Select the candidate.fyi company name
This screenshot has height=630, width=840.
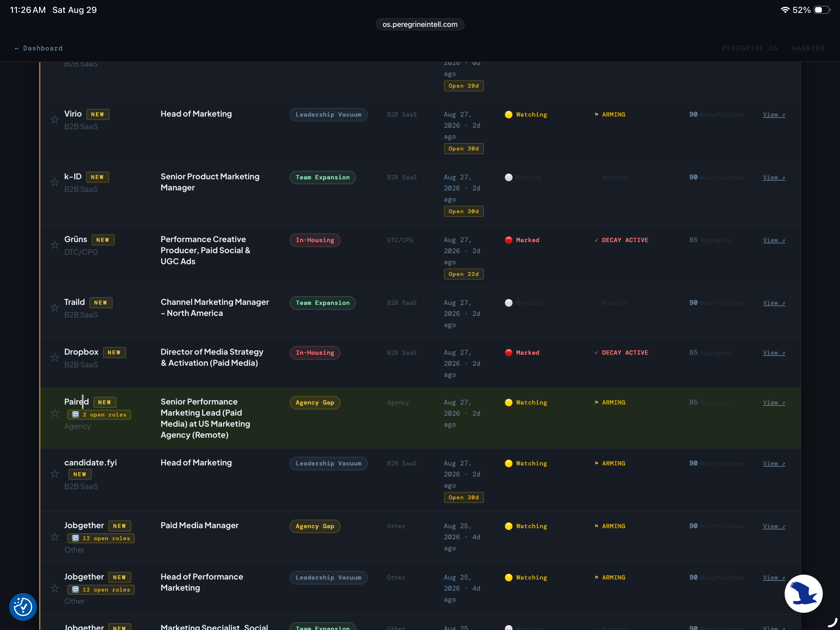click(90, 462)
